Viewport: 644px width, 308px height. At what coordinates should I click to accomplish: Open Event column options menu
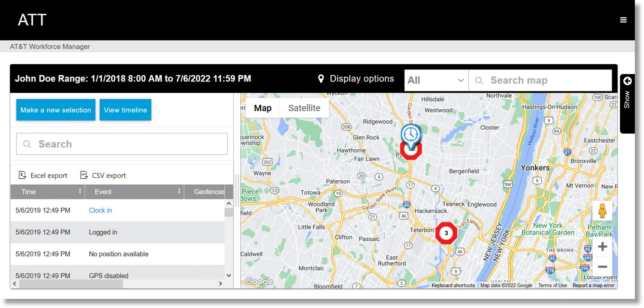pos(179,191)
